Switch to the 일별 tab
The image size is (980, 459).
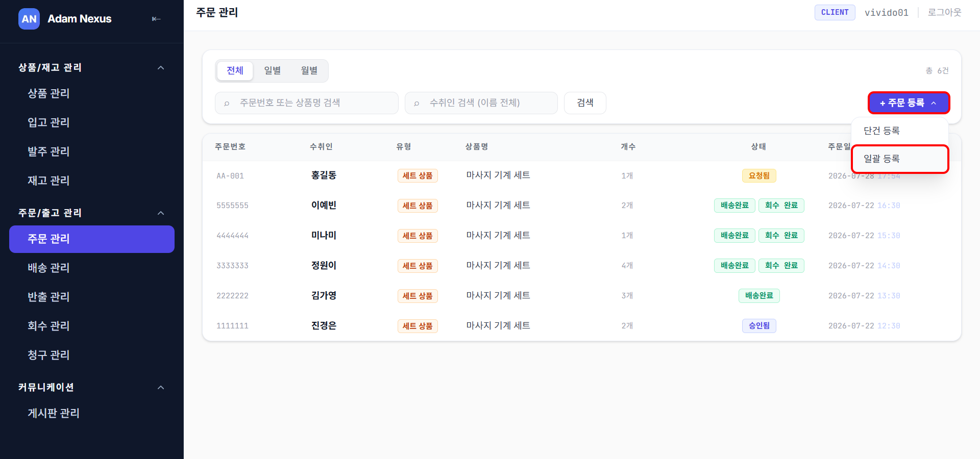coord(272,70)
